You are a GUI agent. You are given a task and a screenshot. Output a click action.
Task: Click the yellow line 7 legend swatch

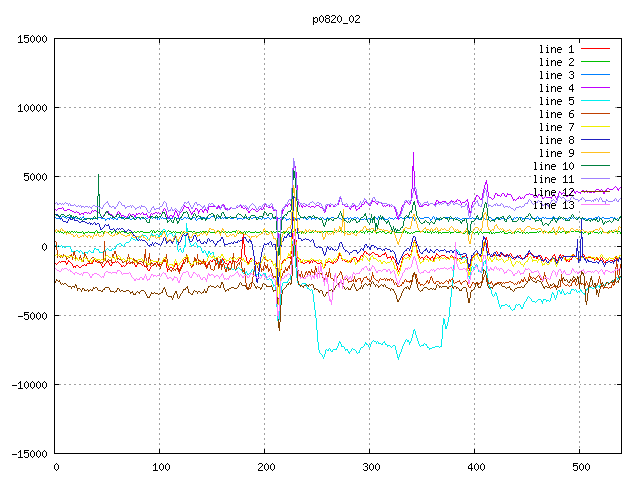coord(594,127)
